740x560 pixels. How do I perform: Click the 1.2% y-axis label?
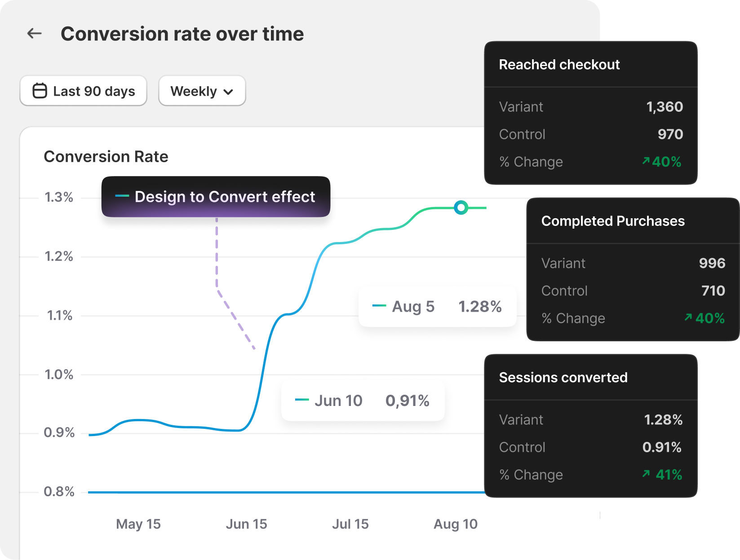59,256
